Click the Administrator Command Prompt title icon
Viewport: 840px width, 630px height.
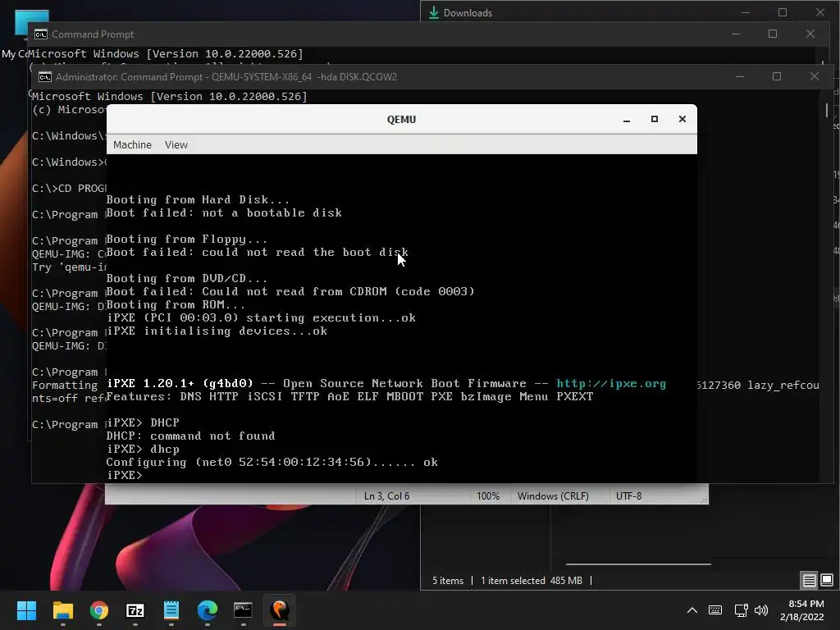click(45, 77)
